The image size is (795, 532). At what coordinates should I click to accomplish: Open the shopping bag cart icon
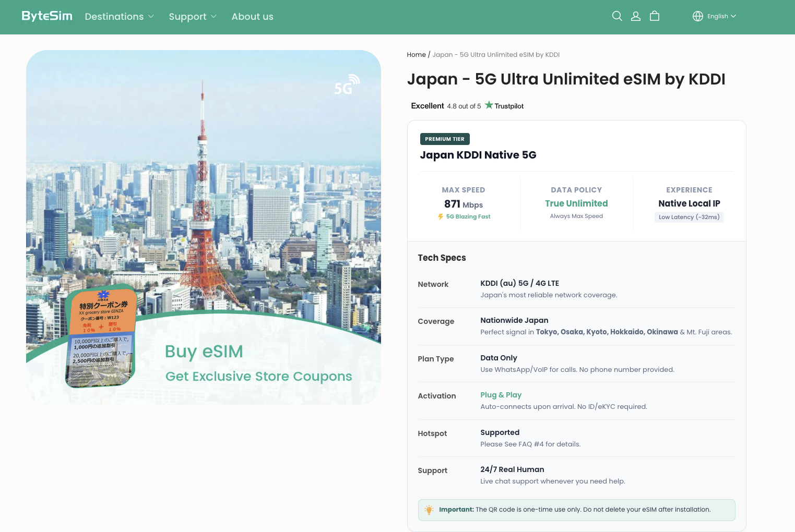655,16
